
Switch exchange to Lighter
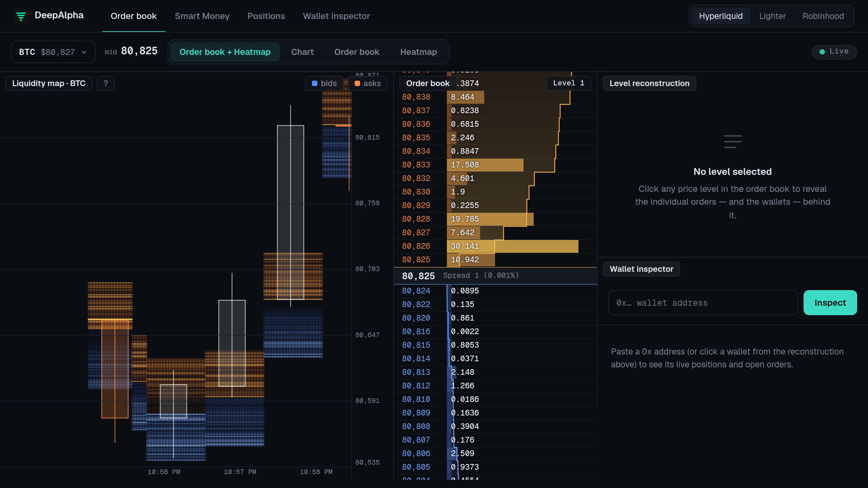(x=772, y=16)
